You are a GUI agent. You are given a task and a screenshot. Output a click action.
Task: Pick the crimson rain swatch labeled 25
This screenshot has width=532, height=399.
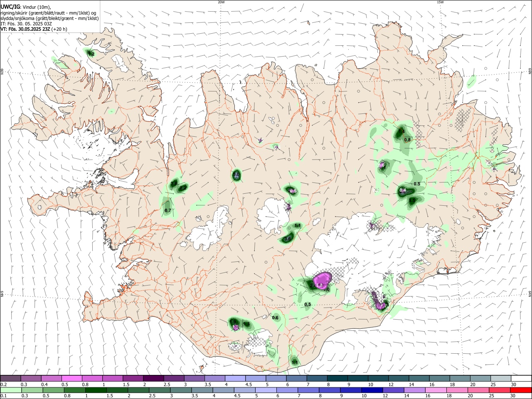click(500, 390)
